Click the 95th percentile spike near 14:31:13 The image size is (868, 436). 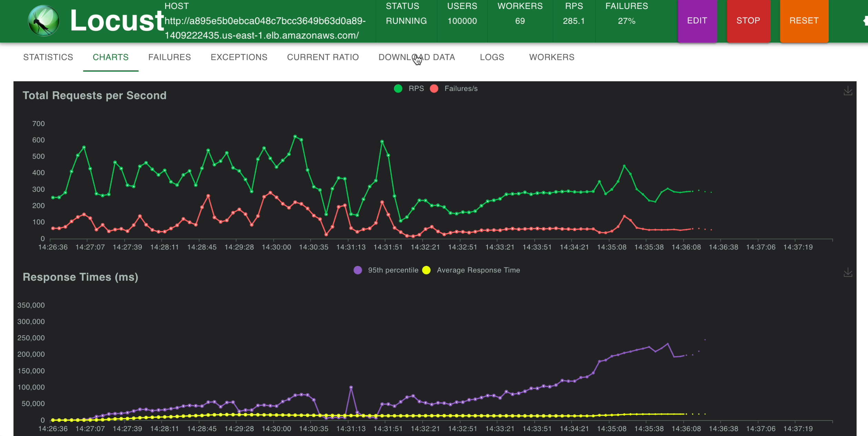[351, 387]
